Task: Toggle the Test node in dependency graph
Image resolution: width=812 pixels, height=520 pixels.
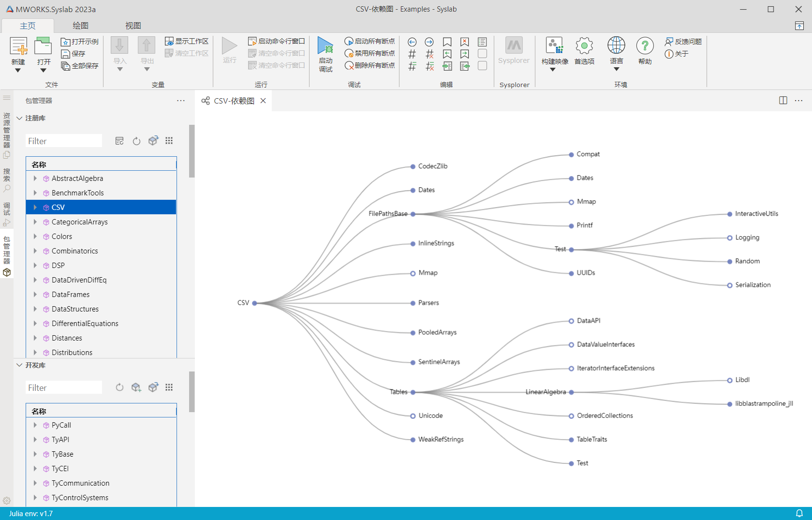Action: [571, 250]
